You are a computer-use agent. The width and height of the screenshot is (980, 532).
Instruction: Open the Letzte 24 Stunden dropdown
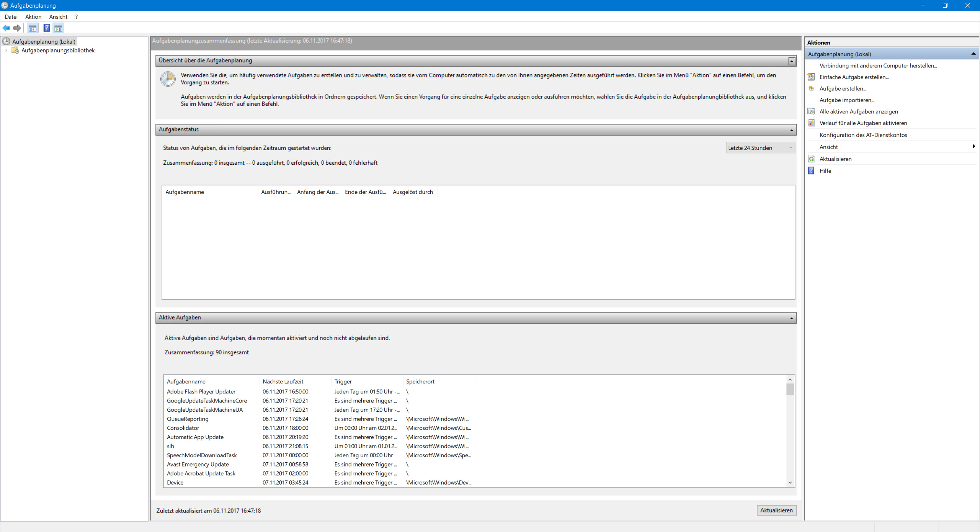pos(760,148)
